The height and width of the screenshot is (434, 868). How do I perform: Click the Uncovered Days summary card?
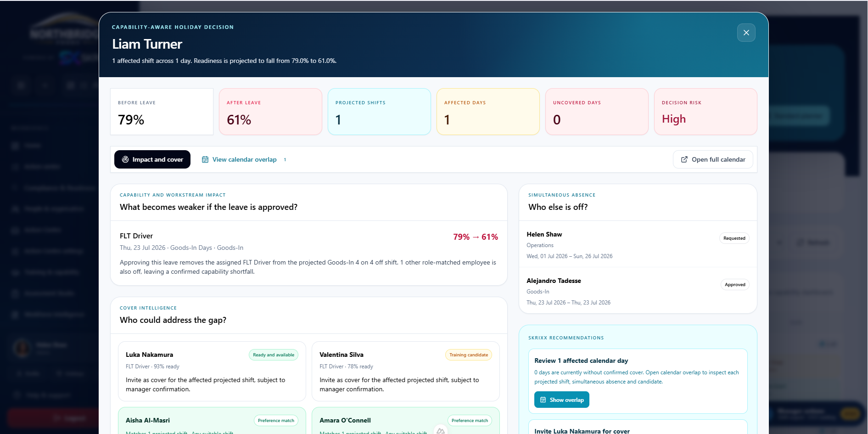tap(597, 112)
